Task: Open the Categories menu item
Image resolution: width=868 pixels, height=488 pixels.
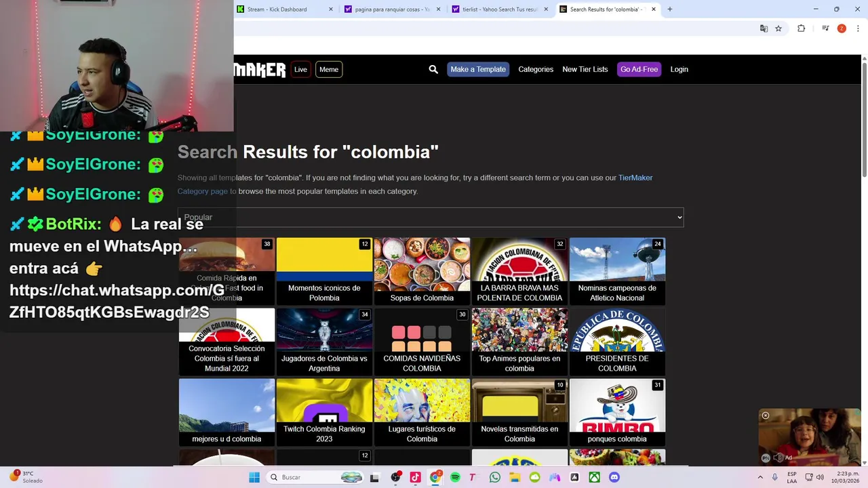Action: pyautogui.click(x=536, y=69)
